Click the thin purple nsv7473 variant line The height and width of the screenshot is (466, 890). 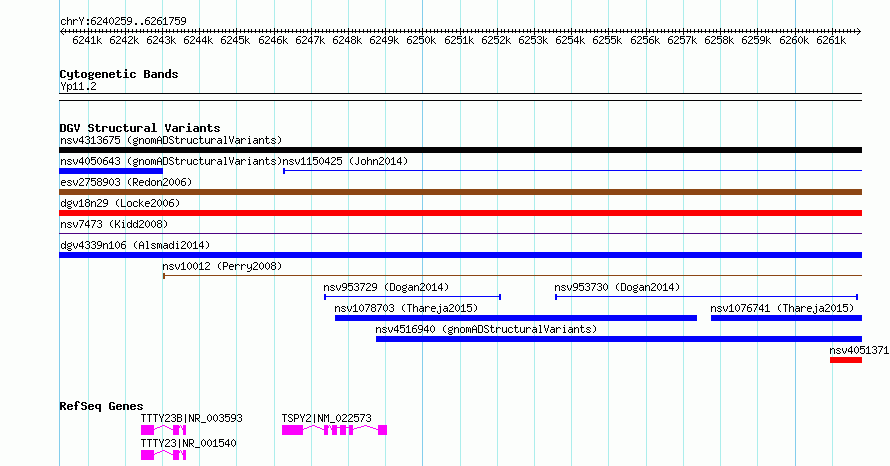coord(460,233)
